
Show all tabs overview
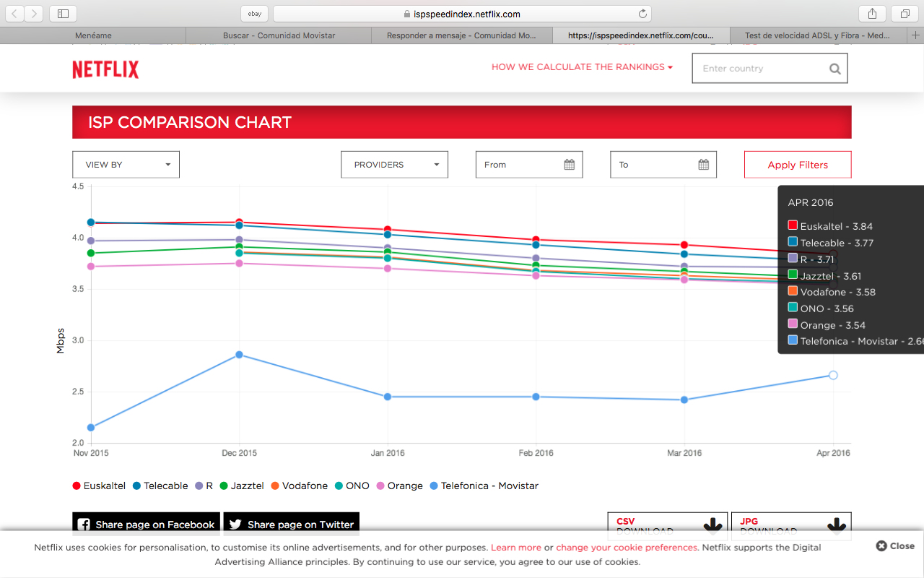905,14
